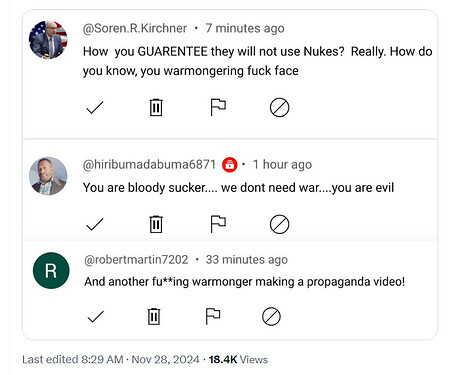This screenshot has height=375, width=450.
Task: Report robertmartin7202's comment with the flag
Action: (213, 316)
